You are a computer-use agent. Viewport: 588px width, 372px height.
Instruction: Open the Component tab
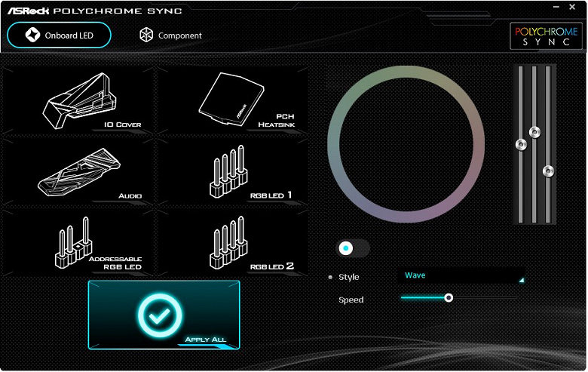pos(170,35)
